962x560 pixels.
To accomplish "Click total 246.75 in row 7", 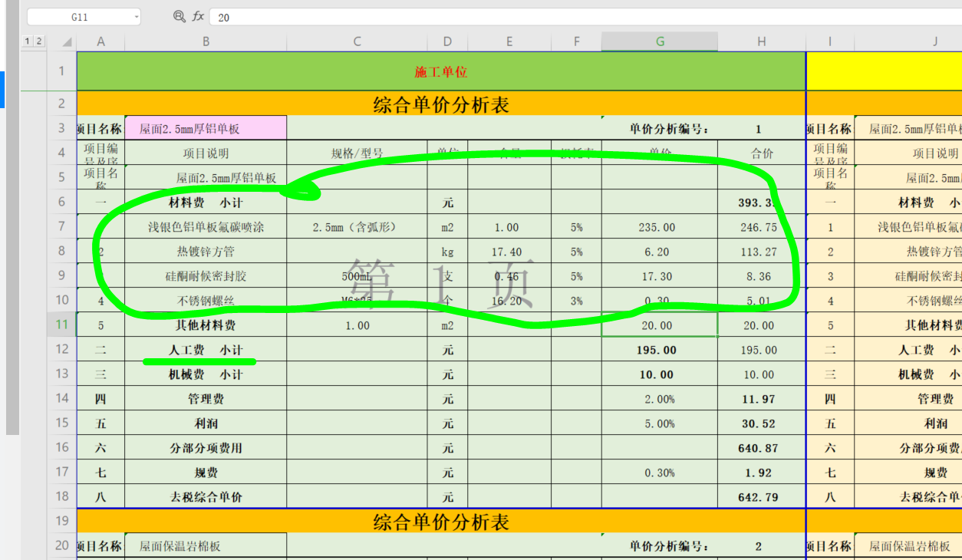I will [762, 227].
